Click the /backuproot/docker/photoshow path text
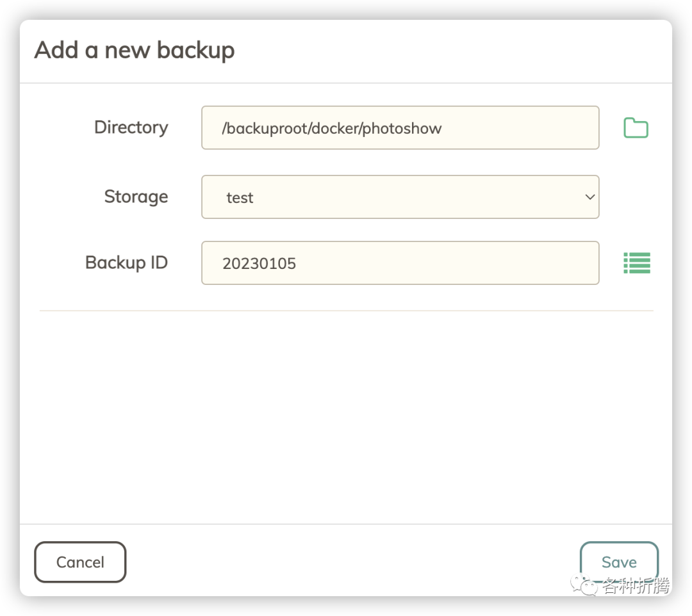 tap(332, 128)
